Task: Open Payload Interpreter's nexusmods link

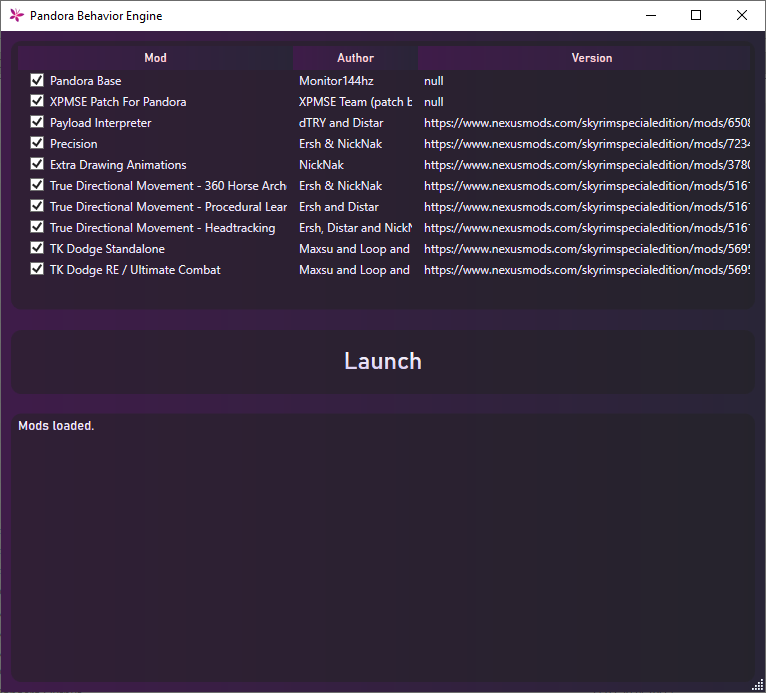Action: point(587,123)
